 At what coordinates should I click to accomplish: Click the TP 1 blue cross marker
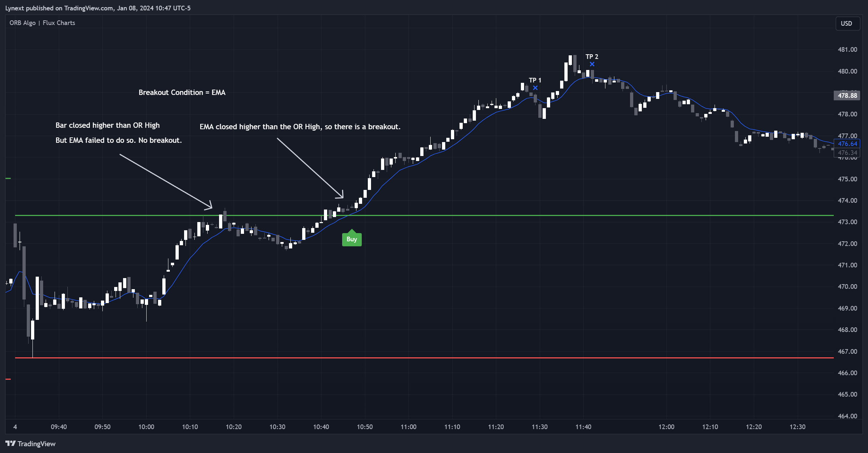(535, 88)
